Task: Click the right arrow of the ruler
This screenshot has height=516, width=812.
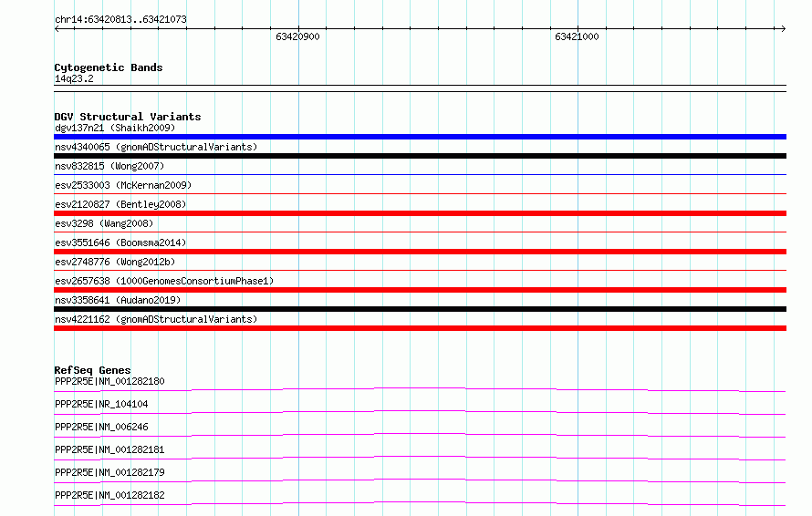Action: [x=783, y=29]
